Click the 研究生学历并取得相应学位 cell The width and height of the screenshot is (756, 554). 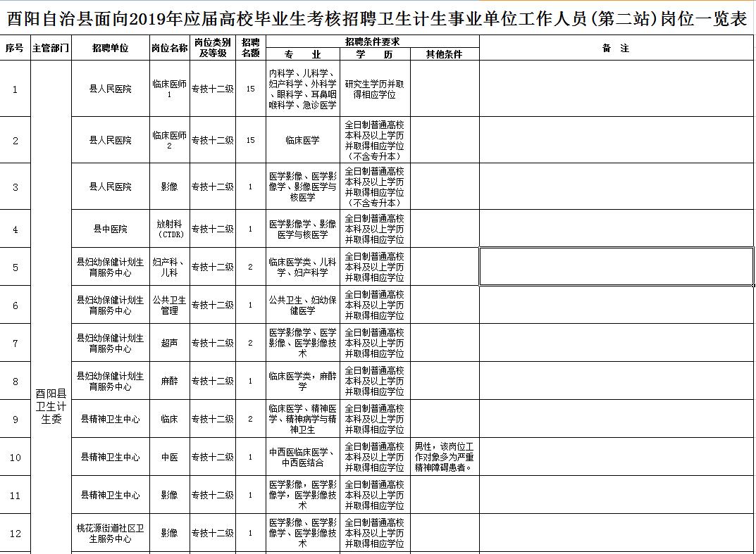tap(375, 89)
